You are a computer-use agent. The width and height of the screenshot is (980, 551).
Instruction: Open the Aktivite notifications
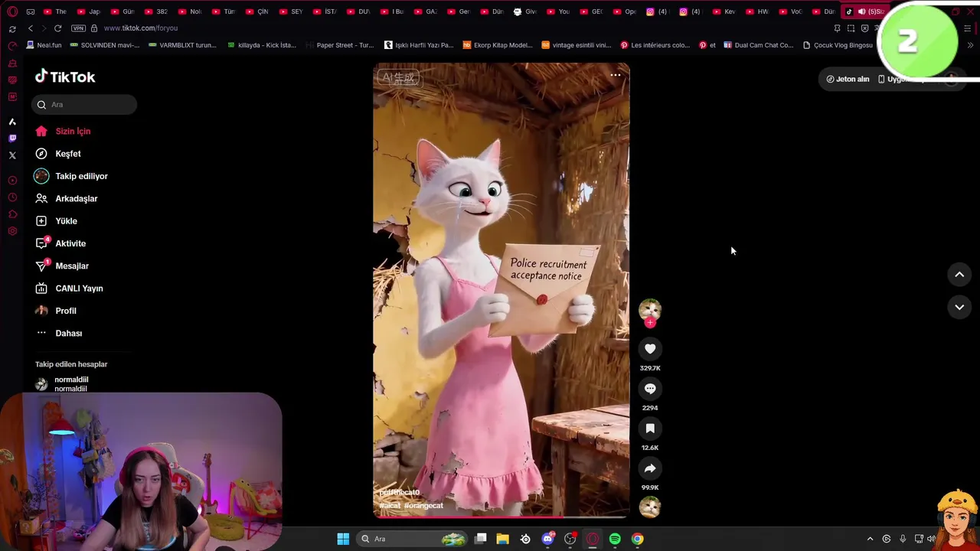(x=60, y=243)
